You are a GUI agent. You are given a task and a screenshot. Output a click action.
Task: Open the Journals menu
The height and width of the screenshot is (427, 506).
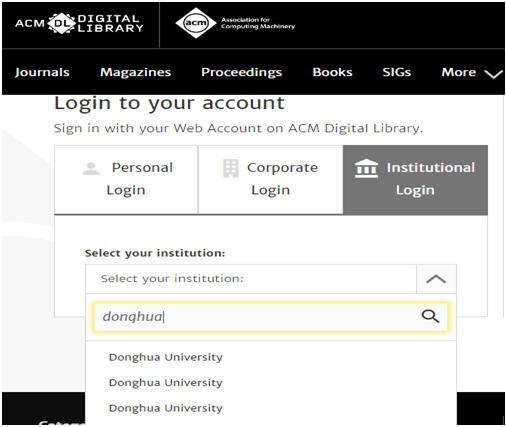[42, 72]
